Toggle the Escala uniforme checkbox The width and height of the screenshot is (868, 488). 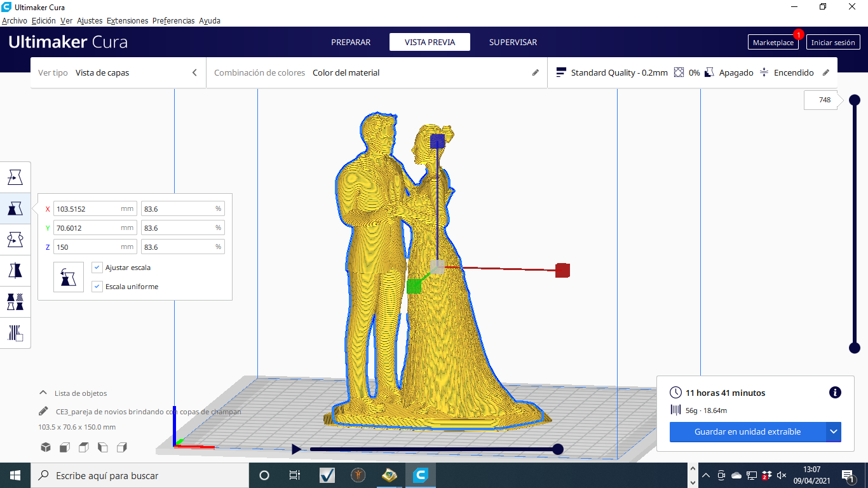pos(97,287)
